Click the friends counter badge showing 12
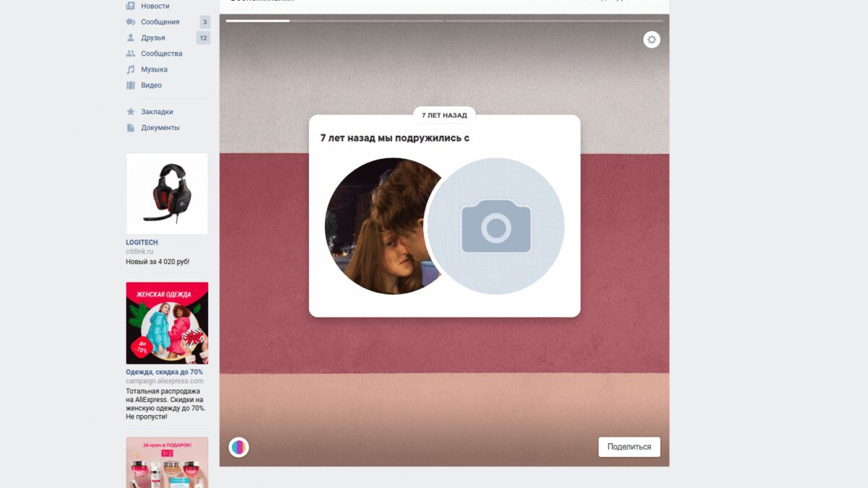This screenshot has height=488, width=868. coord(203,38)
